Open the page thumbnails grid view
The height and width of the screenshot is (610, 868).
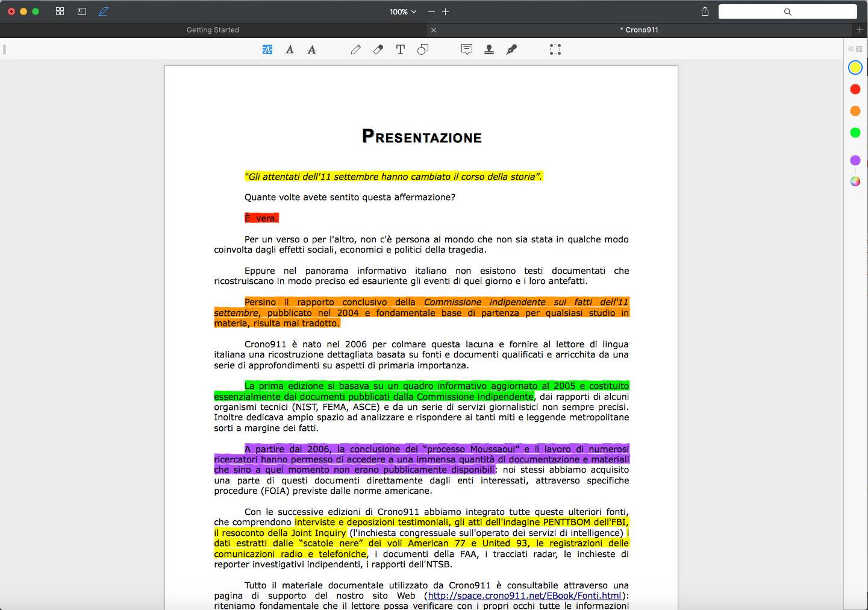pyautogui.click(x=60, y=11)
